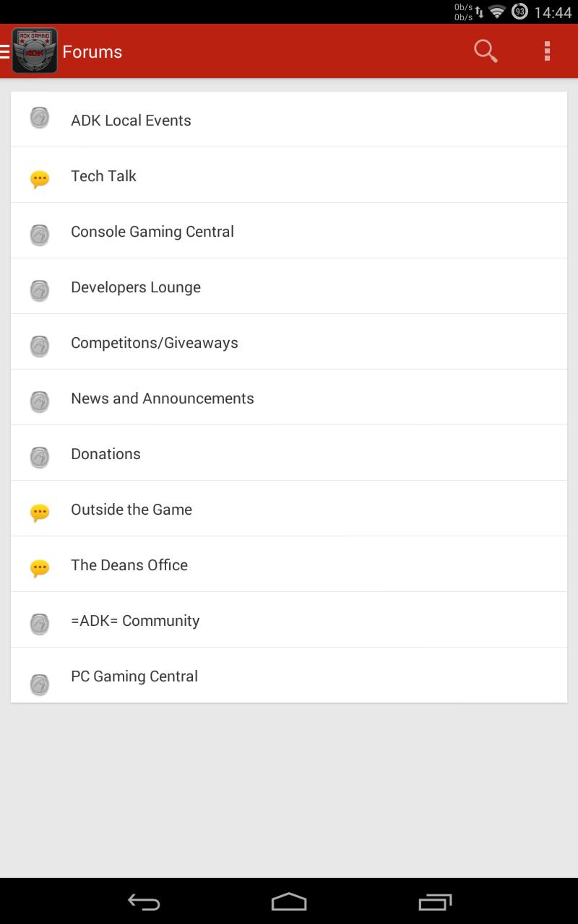
Task: Select the =ADK= Community forum
Action: pyautogui.click(x=289, y=620)
